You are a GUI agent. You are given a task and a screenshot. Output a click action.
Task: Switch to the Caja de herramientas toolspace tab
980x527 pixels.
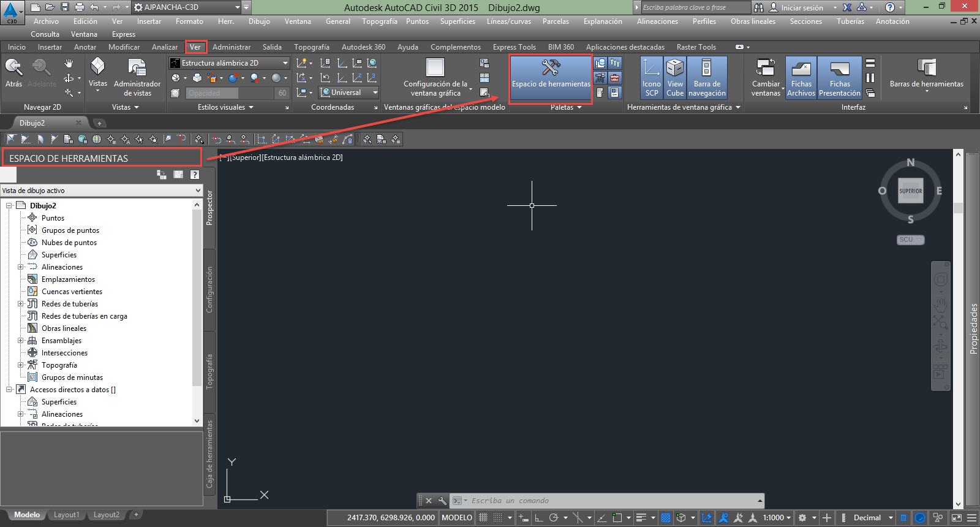[209, 454]
